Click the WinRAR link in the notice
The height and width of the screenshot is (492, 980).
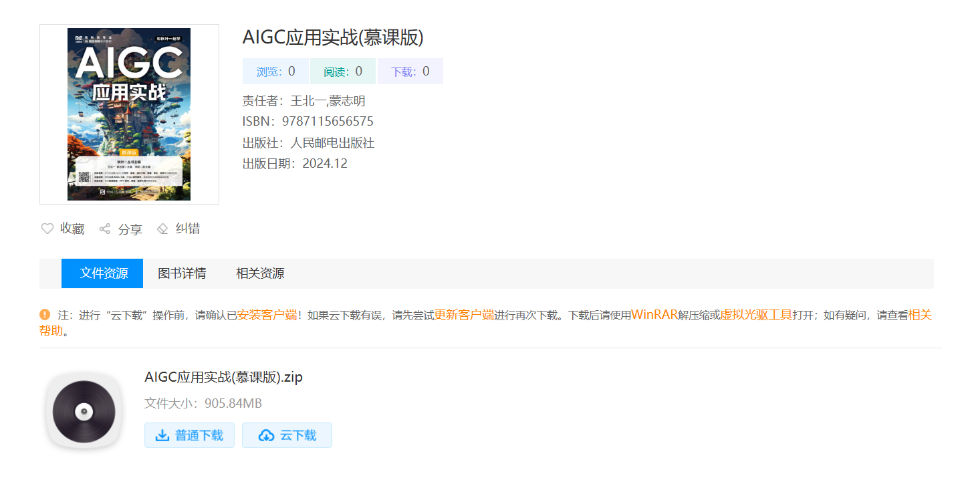pyautogui.click(x=654, y=315)
